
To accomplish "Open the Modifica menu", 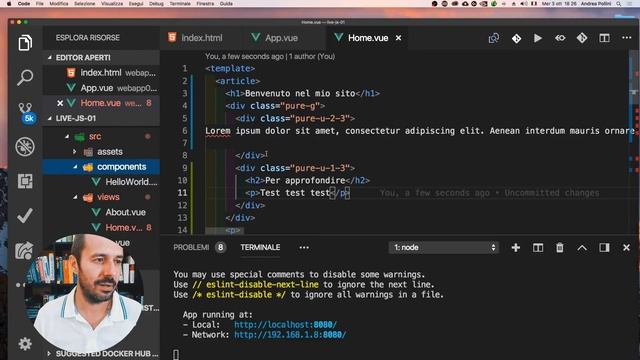I will pos(59,4).
